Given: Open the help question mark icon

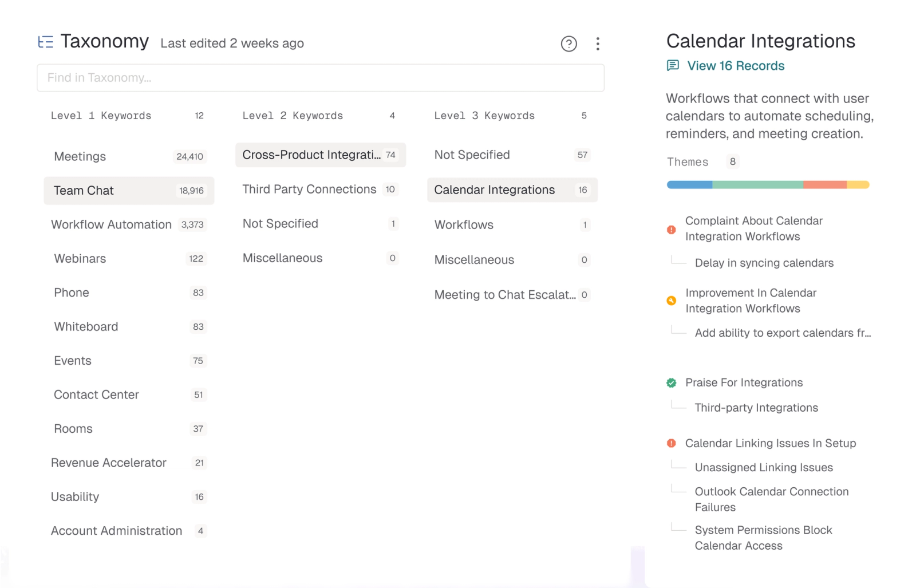Looking at the screenshot, I should pyautogui.click(x=568, y=44).
